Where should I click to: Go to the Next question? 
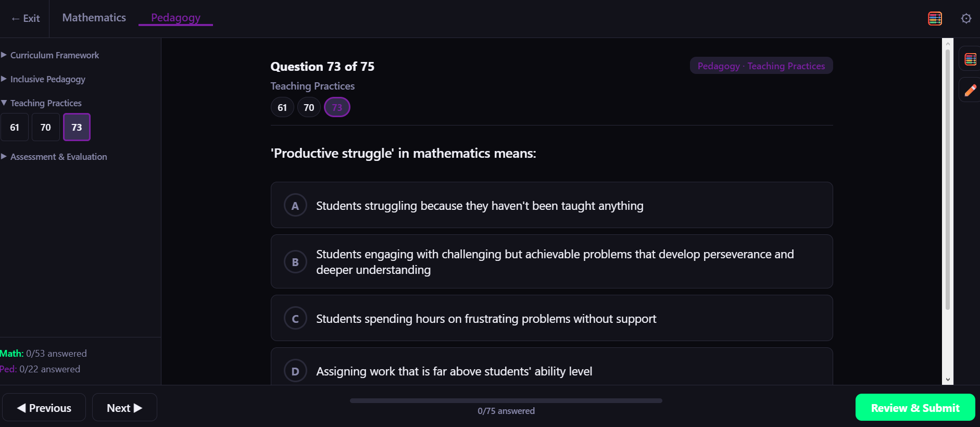pyautogui.click(x=124, y=408)
